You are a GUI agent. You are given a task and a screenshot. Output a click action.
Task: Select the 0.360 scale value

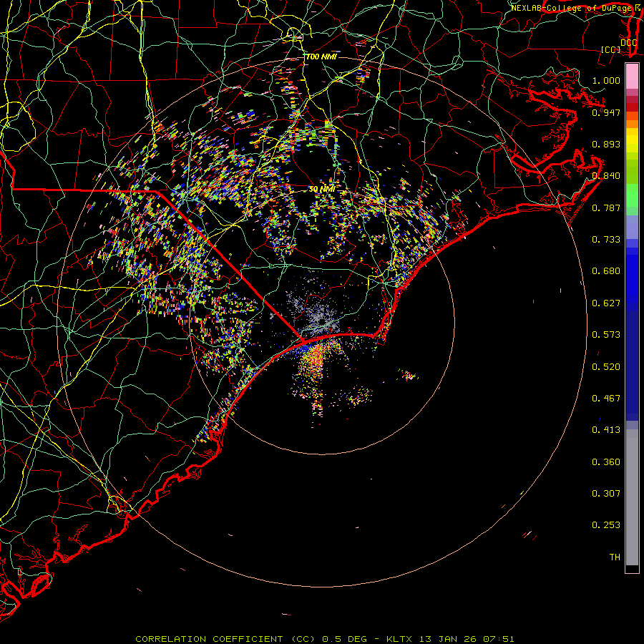pyautogui.click(x=606, y=462)
